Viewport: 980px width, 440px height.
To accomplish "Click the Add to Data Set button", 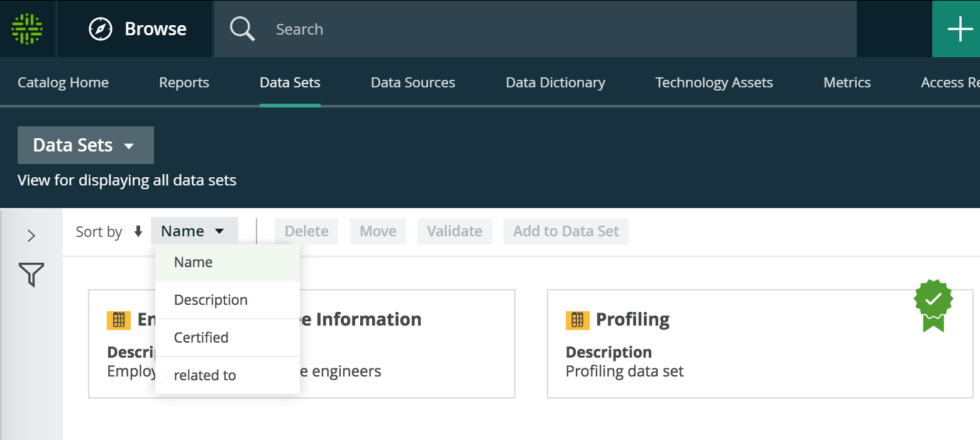I will coord(566,231).
